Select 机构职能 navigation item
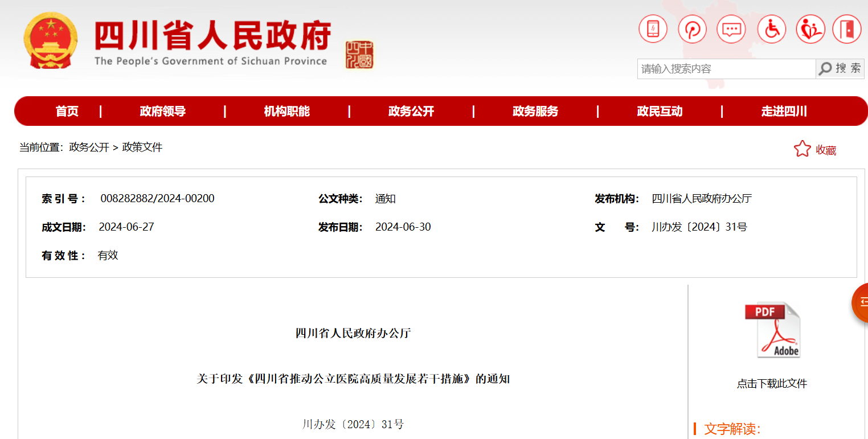 [286, 112]
